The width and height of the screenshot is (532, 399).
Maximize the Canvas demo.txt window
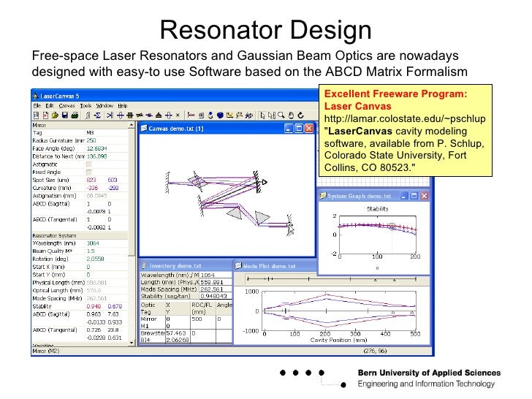coord(299,129)
